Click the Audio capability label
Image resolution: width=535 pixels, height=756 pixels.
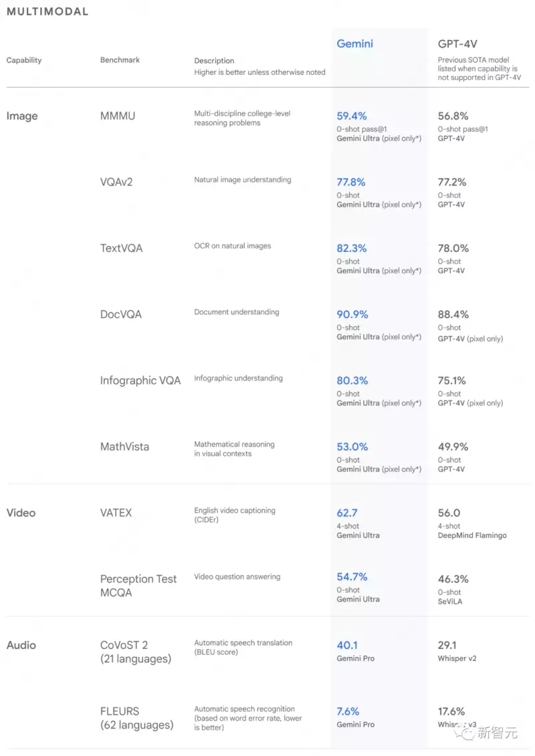click(21, 644)
